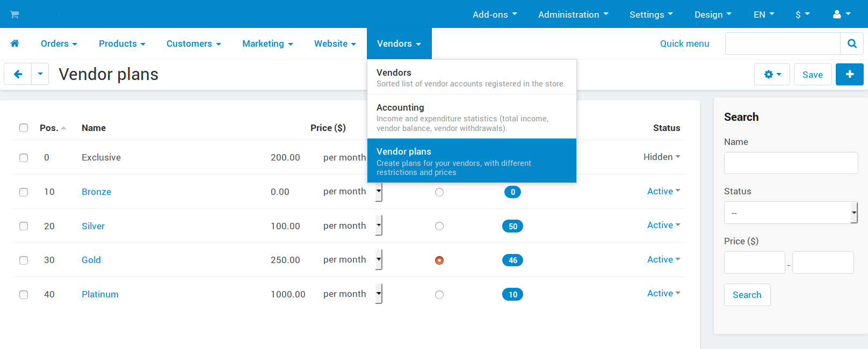The height and width of the screenshot is (349, 868).
Task: Change Exclusive status from Hidden
Action: tap(662, 157)
